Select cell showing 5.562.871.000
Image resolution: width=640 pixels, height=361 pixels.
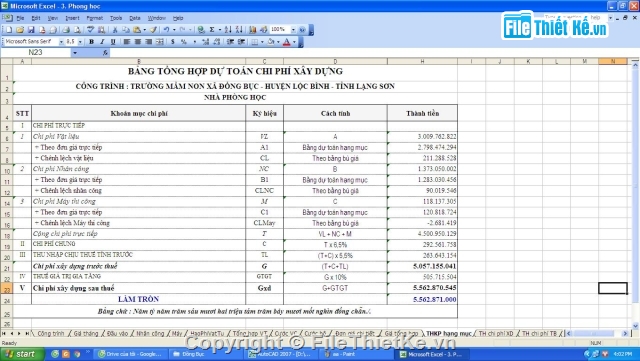click(422, 299)
